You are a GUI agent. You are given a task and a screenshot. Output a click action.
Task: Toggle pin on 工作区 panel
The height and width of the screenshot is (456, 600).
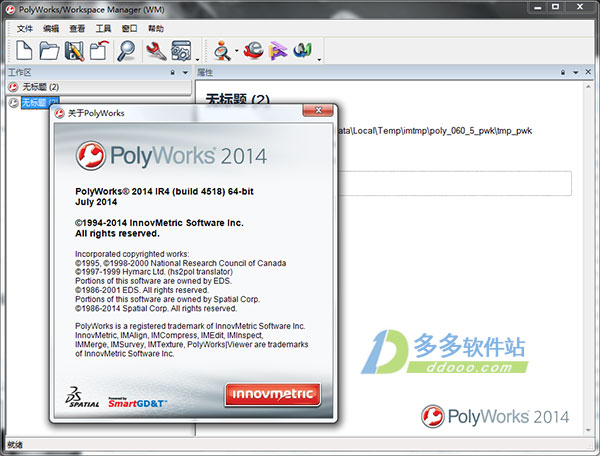[173, 72]
